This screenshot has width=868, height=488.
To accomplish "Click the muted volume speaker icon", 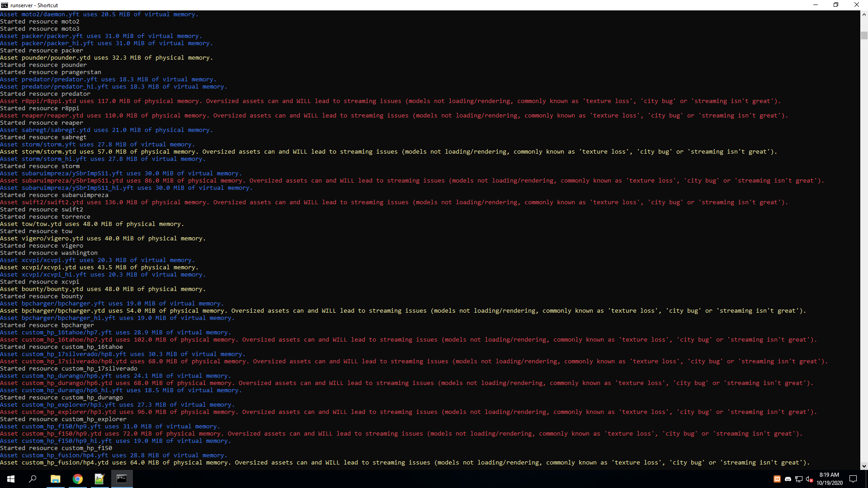I will (809, 479).
